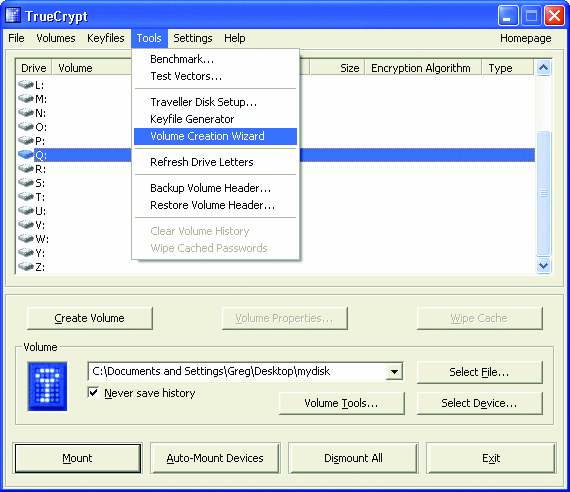The height and width of the screenshot is (492, 570).
Task: Choose Restore Volume Header... menu entry
Action: 215,205
